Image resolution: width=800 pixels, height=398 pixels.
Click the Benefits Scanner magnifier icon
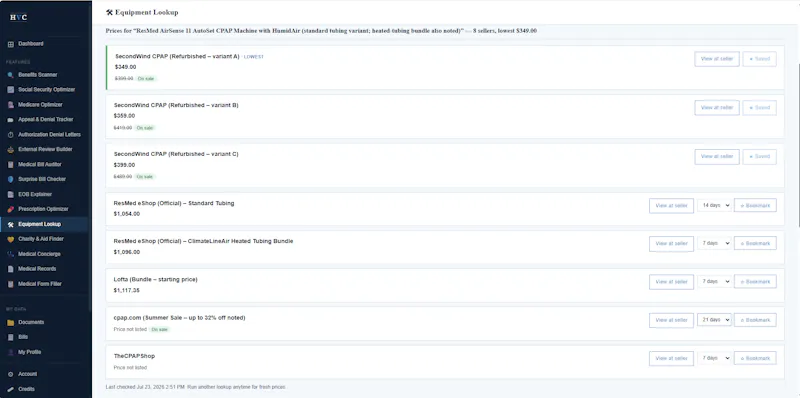point(11,75)
